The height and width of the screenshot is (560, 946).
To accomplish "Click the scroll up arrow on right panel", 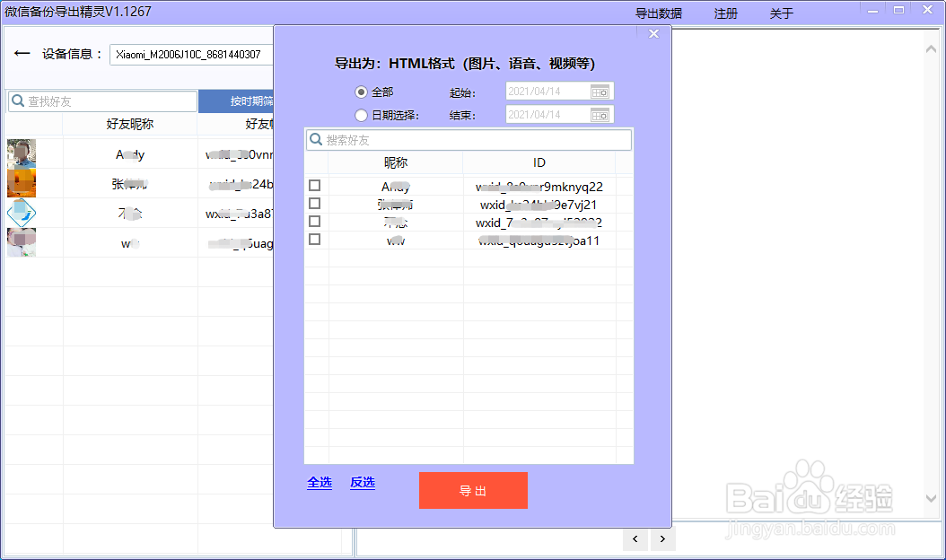I will click(x=931, y=49).
